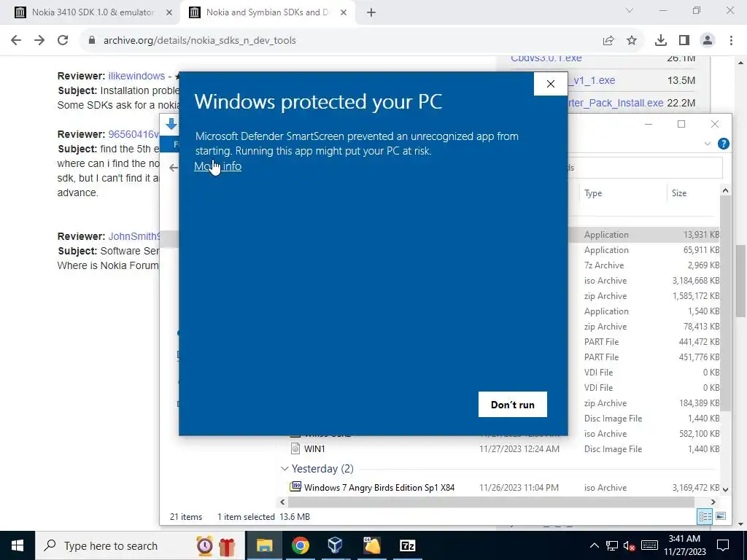Maximize the File Explorer window
This screenshot has height=560, width=747.
pos(681,124)
